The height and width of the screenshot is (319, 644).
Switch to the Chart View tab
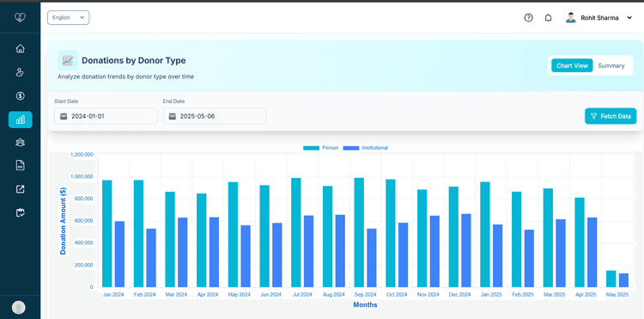click(572, 65)
